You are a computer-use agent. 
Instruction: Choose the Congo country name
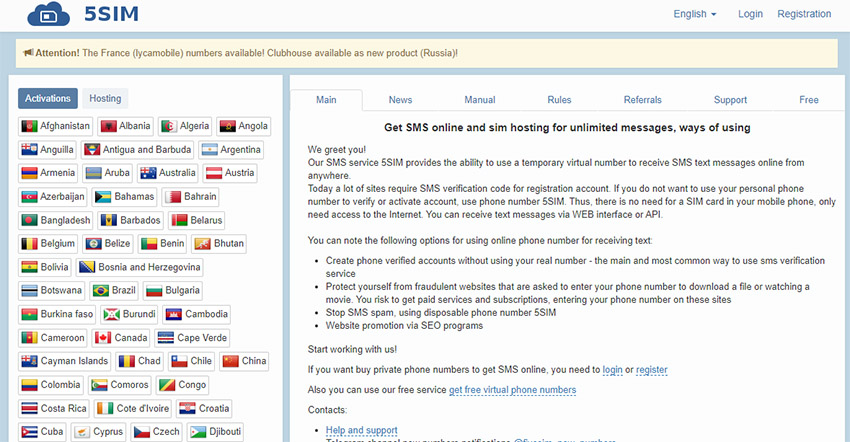pyautogui.click(x=192, y=385)
